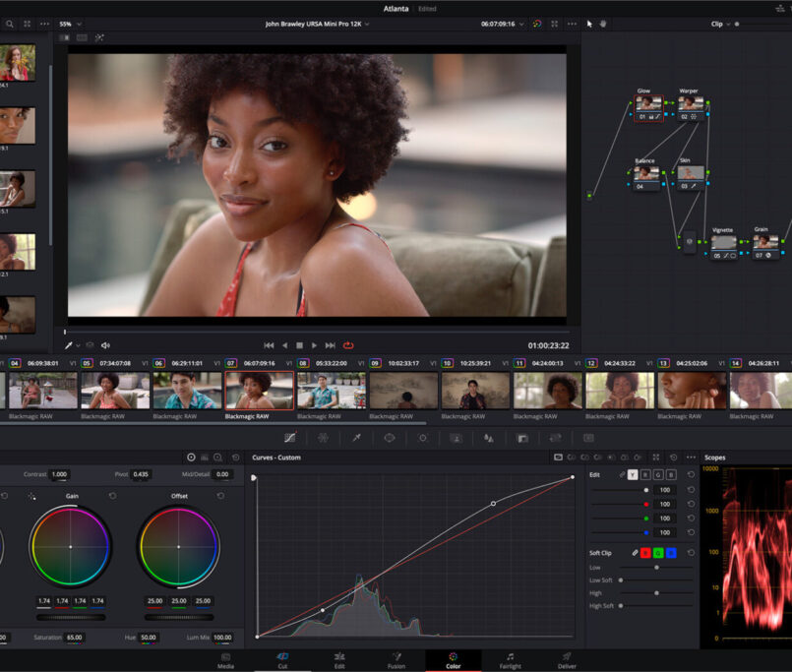
Task: Toggle the G curve edit channel
Action: (657, 475)
